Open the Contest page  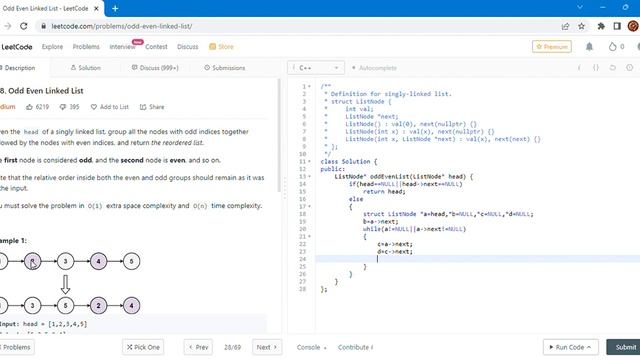point(156,47)
